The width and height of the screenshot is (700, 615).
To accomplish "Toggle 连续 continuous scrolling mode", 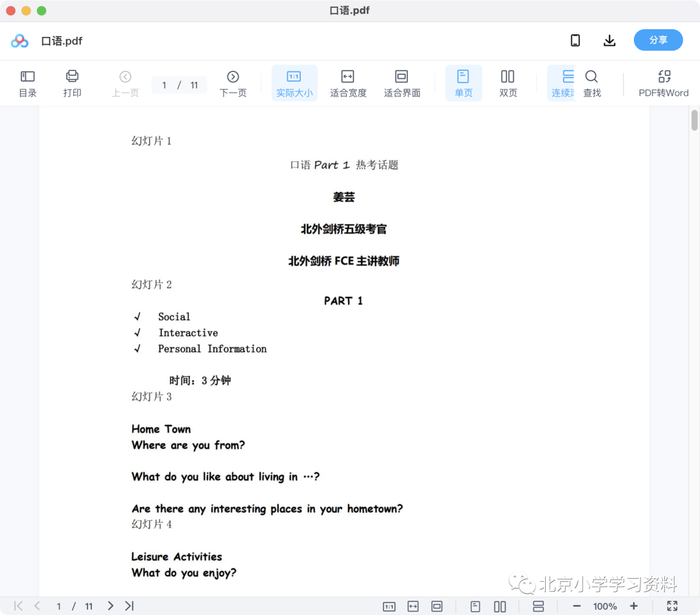I will tap(562, 84).
